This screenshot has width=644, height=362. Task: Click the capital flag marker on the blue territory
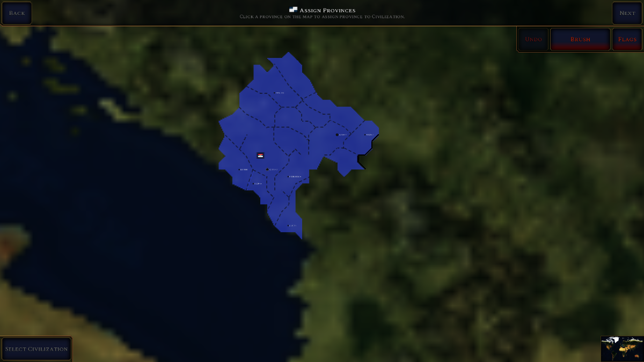click(x=260, y=156)
